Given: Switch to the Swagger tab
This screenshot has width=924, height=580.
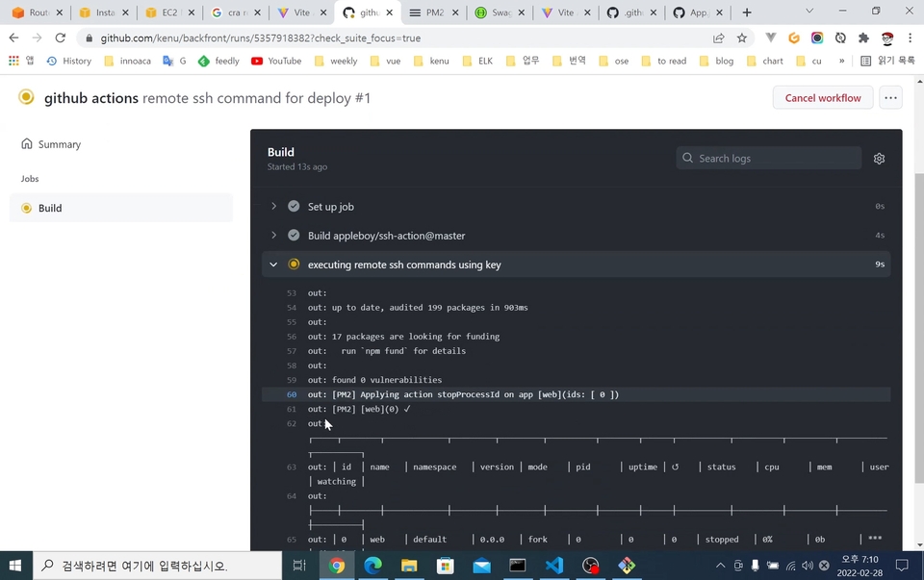Looking at the screenshot, I should click(x=500, y=13).
